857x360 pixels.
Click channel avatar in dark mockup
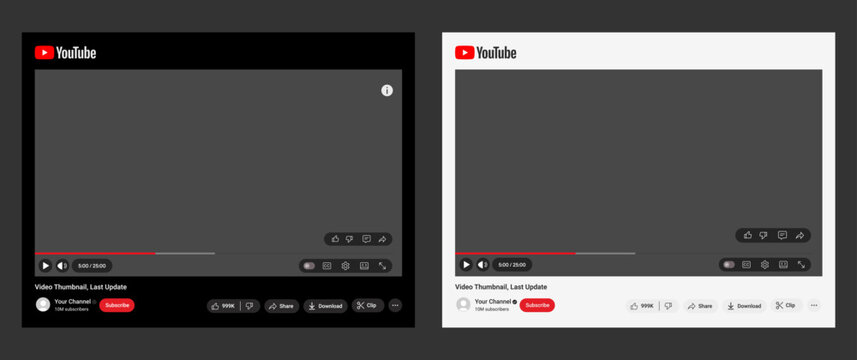tap(43, 305)
